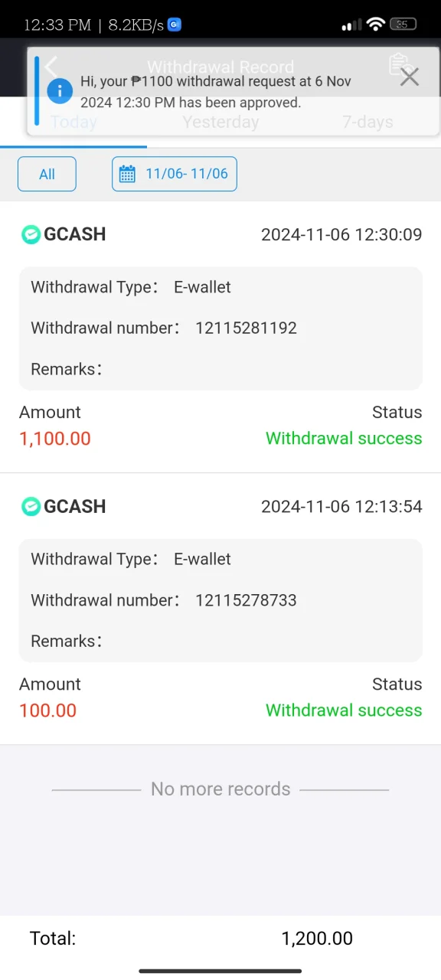Tap Withdrawal success status for 100.00
441x980 pixels.
344,710
